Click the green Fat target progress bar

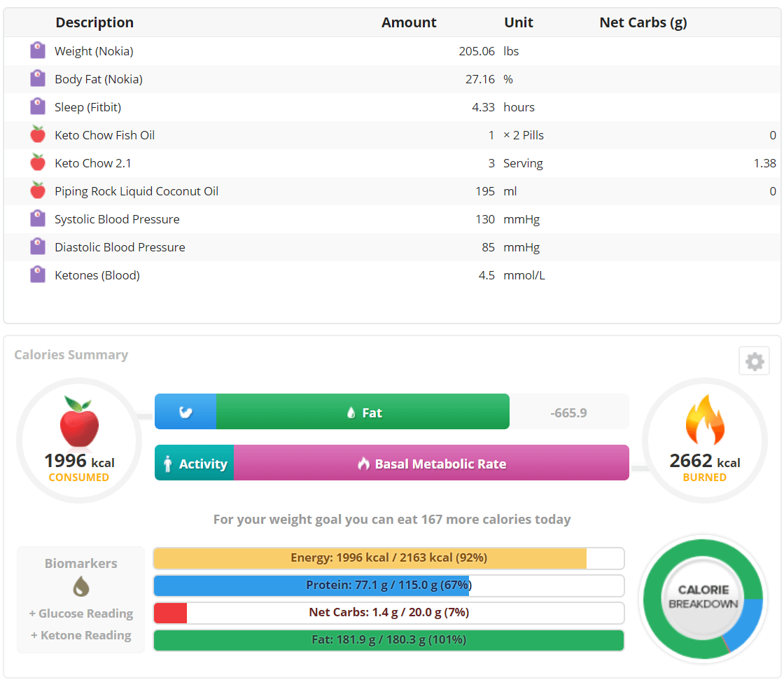pyautogui.click(x=389, y=640)
